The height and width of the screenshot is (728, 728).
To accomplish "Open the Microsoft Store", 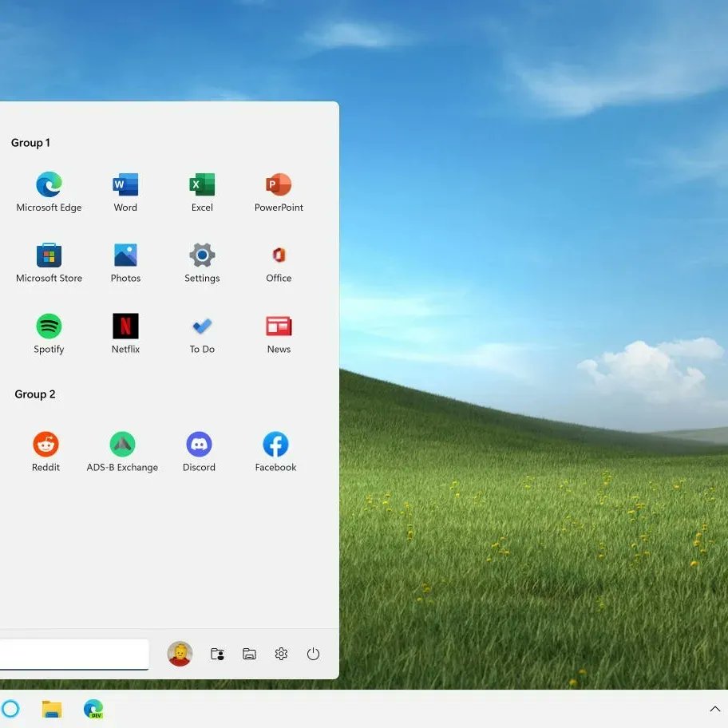I will [x=49, y=255].
